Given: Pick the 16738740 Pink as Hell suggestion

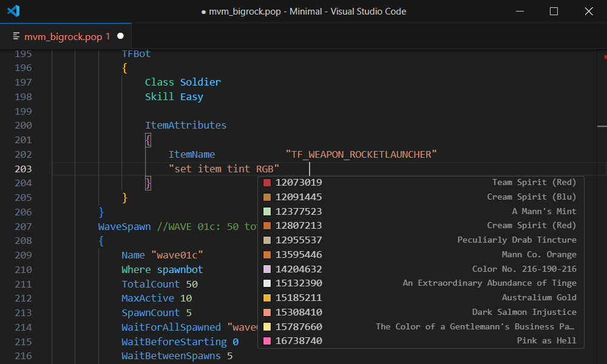Looking at the screenshot, I should (x=421, y=341).
